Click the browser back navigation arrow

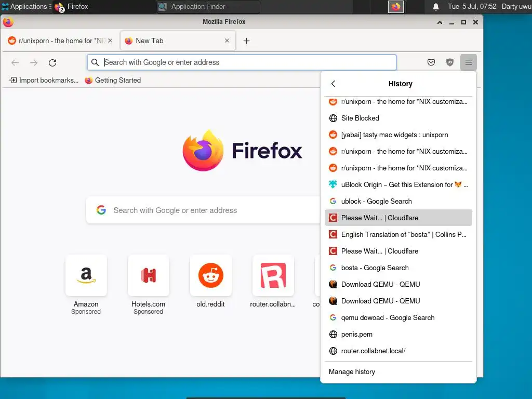[15, 62]
